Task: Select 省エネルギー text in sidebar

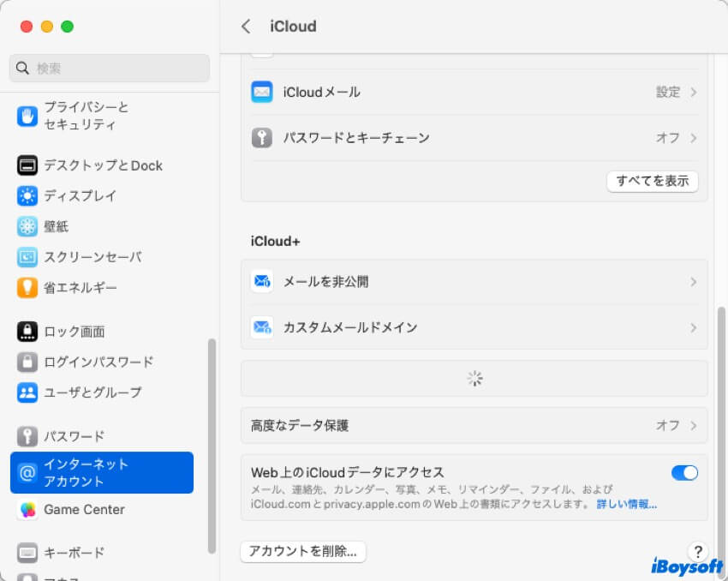Action: pos(81,288)
